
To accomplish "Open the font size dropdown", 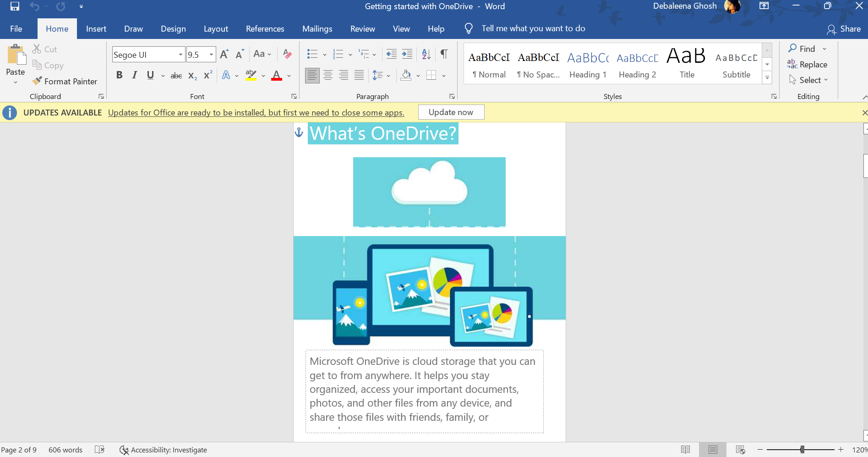I will pyautogui.click(x=211, y=55).
